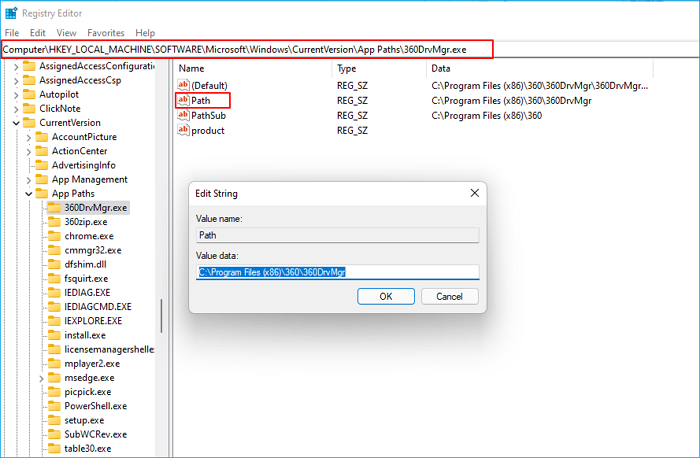Image resolution: width=700 pixels, height=458 pixels.
Task: Select the product value name
Action: (x=208, y=131)
